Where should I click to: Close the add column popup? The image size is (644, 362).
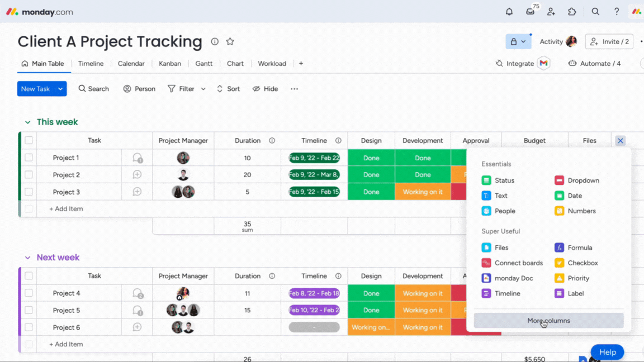[620, 141]
